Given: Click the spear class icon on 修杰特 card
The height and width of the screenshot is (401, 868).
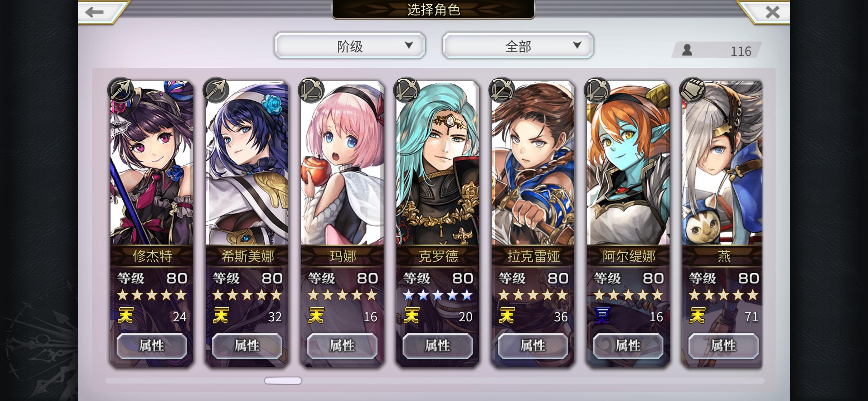Looking at the screenshot, I should pos(121,90).
